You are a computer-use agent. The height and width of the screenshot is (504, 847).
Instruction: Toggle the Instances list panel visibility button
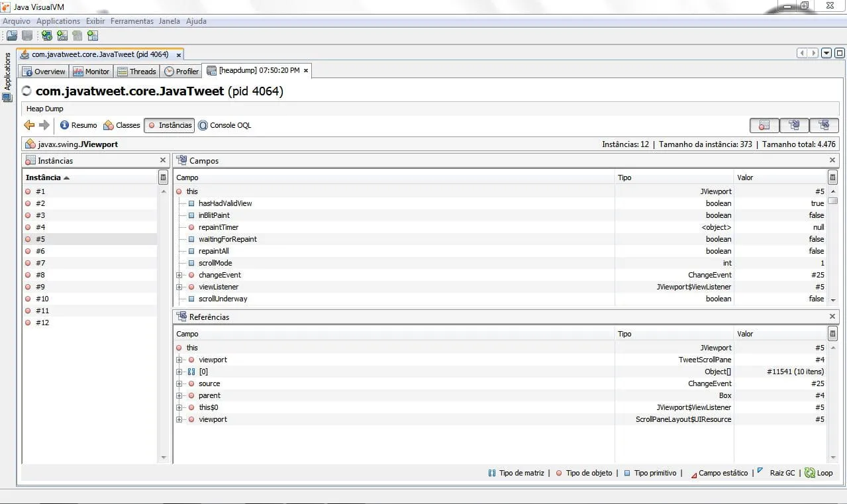coord(764,125)
